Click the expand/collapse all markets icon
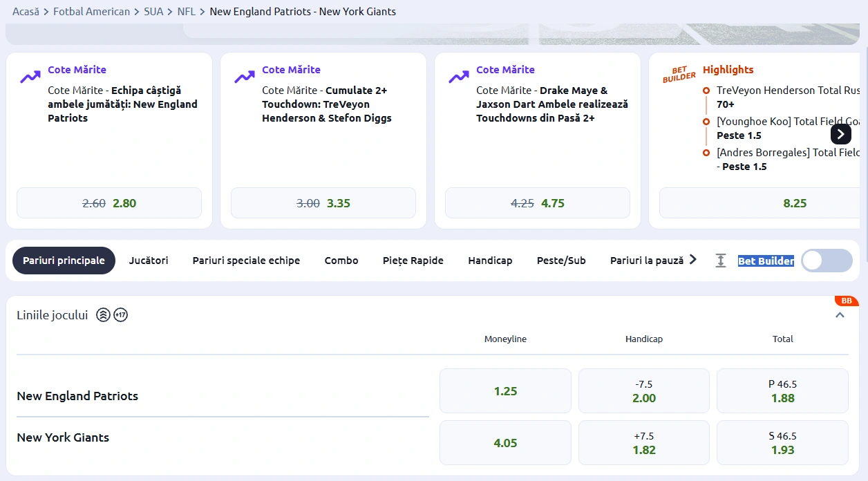The image size is (868, 481). coord(721,261)
